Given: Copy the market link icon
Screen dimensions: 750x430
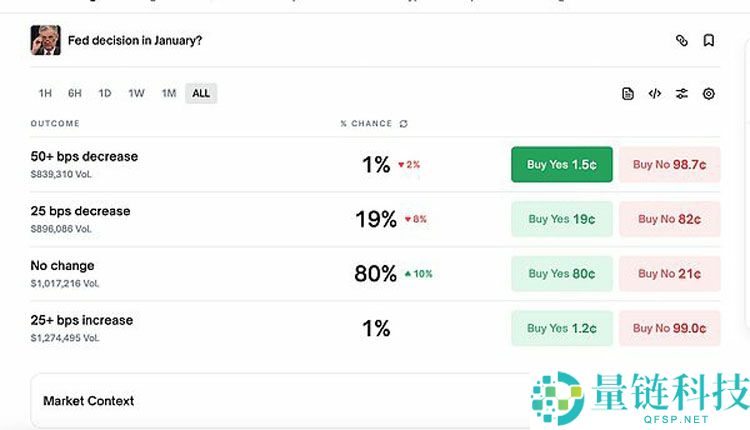Looking at the screenshot, I should tap(682, 41).
